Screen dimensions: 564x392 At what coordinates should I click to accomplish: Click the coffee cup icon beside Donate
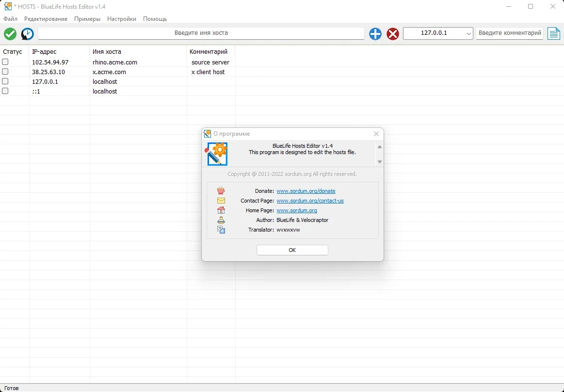pyautogui.click(x=221, y=191)
